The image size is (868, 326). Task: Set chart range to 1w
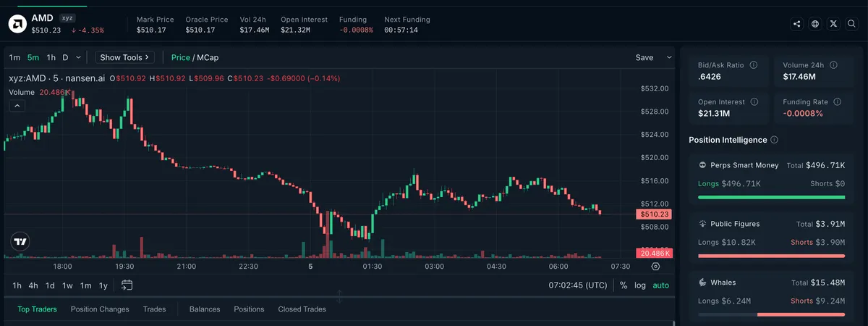click(x=67, y=285)
